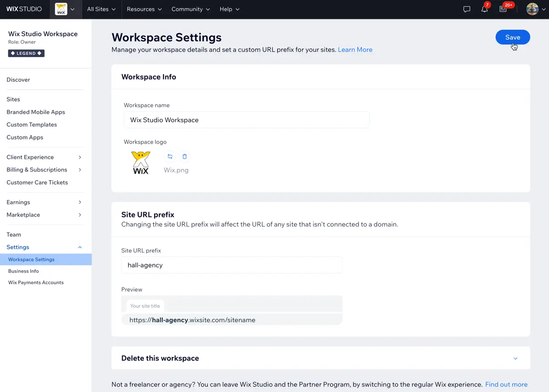Click the Wix Studio logo
Image resolution: width=549 pixels, height=392 pixels.
24,9
